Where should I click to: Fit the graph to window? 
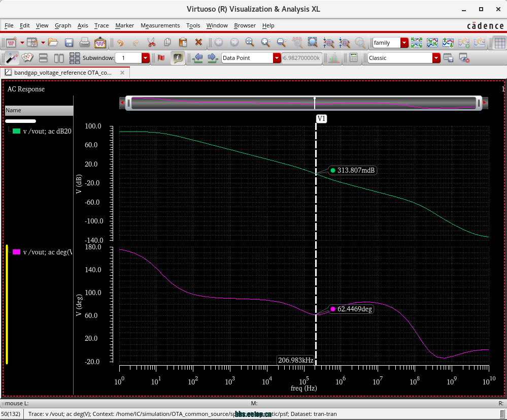coord(312,43)
